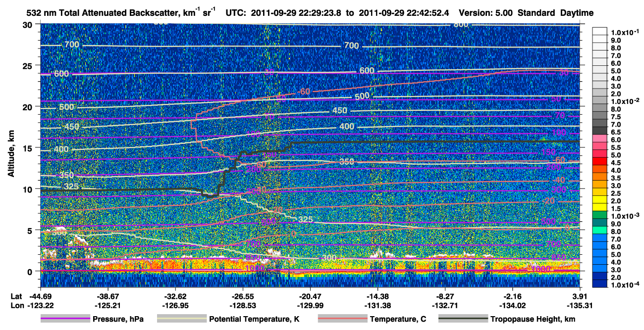Click the latitude value '-26.55'
This screenshot has width=644, height=330.
[x=243, y=296]
